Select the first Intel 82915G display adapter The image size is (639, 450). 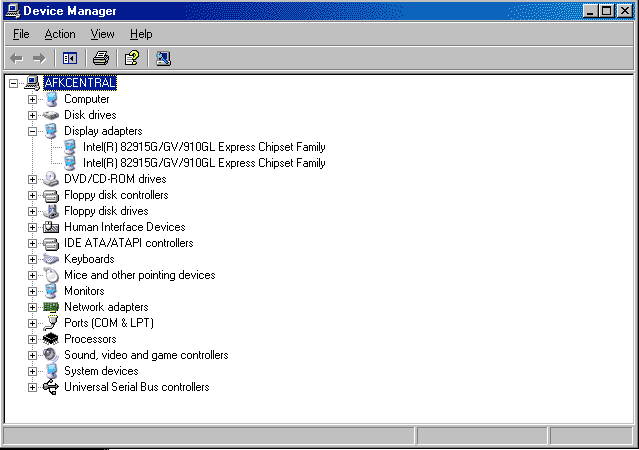[x=204, y=147]
